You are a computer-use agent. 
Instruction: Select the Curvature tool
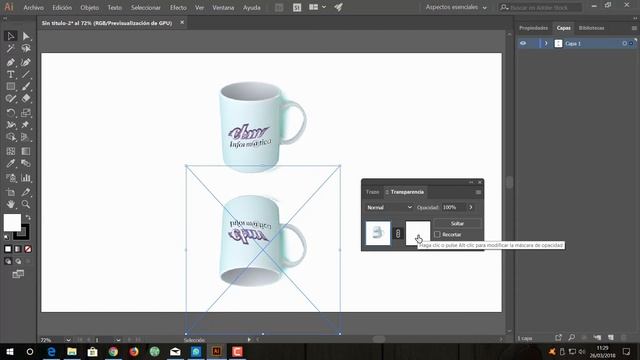26,62
